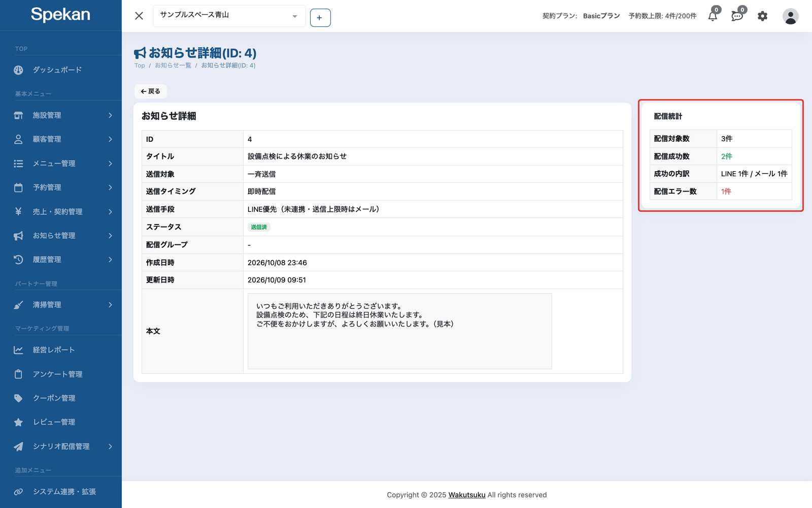Close the sidebar with the X icon

(x=139, y=16)
